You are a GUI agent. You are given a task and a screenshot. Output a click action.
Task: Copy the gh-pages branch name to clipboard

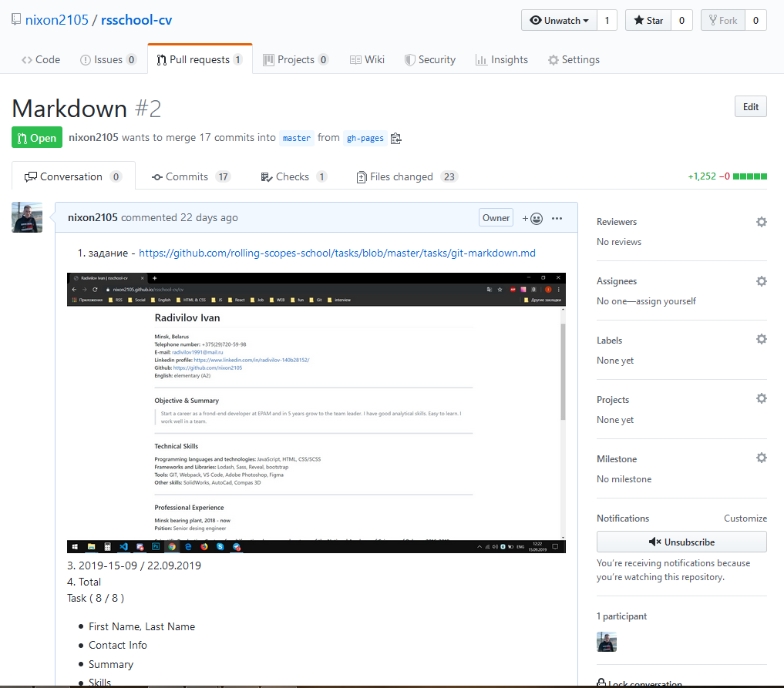tap(396, 138)
